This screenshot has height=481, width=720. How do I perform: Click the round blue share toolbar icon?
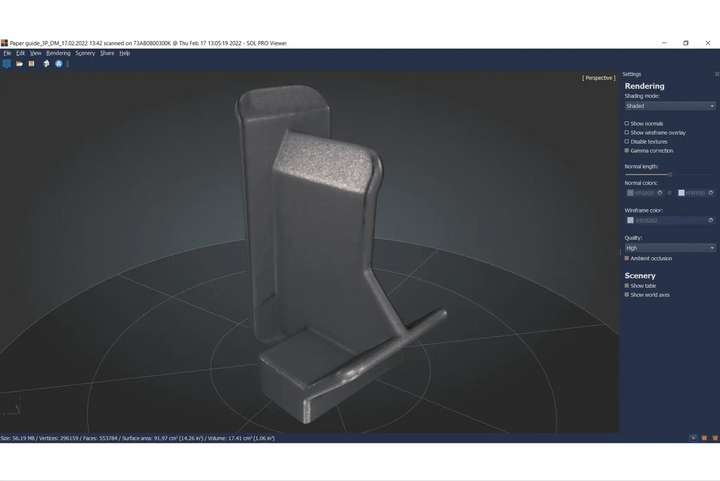click(x=59, y=64)
